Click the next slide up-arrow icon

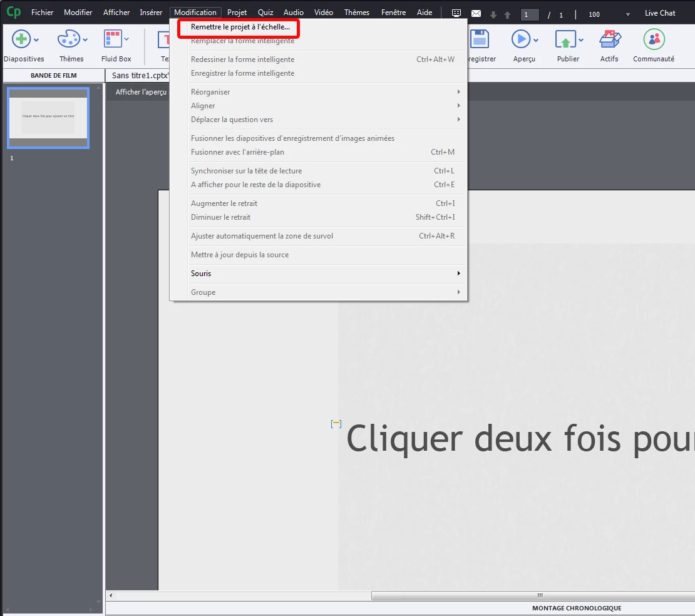pos(508,15)
